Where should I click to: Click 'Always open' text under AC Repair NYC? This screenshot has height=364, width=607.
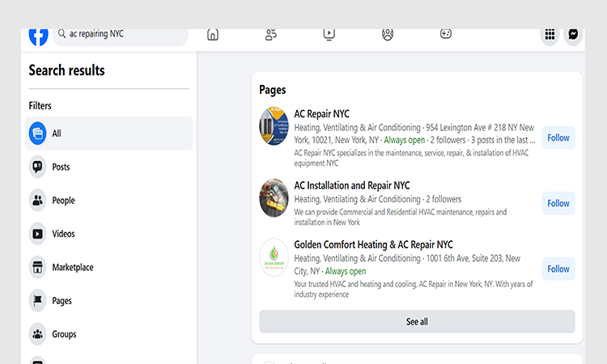404,140
